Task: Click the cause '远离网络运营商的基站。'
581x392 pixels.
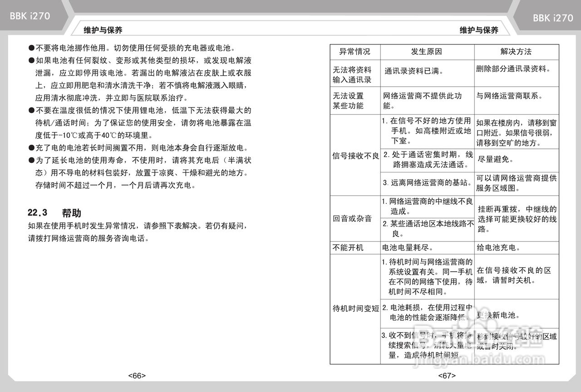Action: tap(427, 183)
